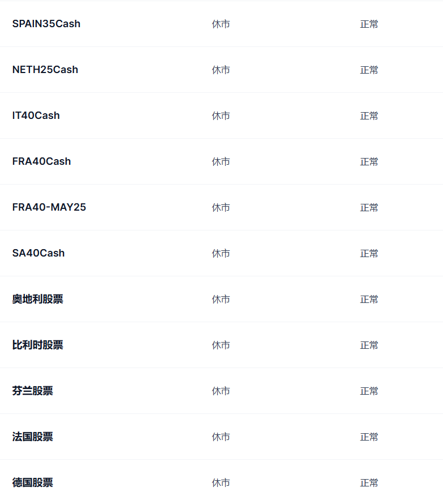Click the 奥地利股票 row label

point(38,299)
